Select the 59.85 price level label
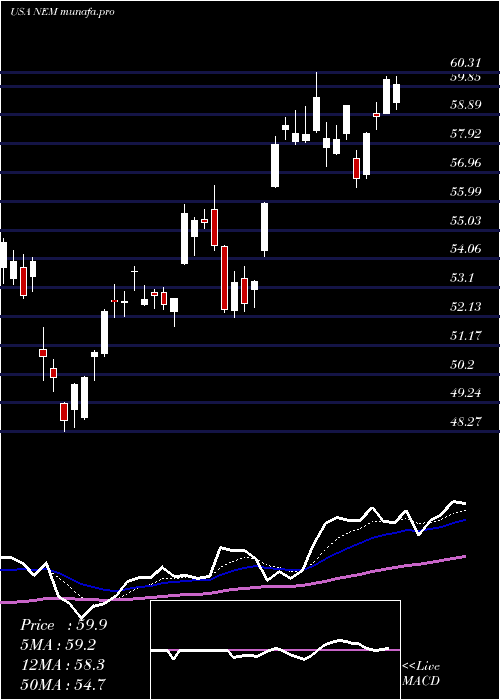This screenshot has height=700, width=500. [466, 77]
